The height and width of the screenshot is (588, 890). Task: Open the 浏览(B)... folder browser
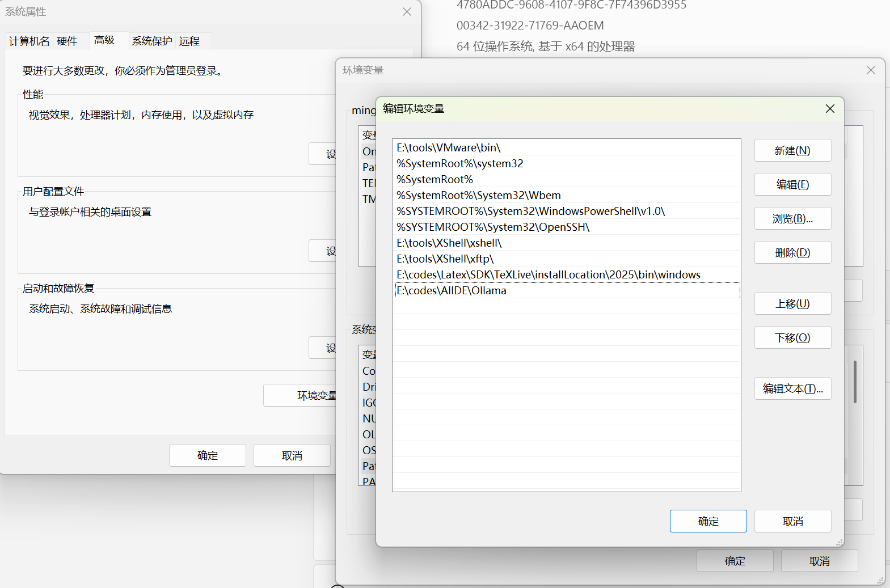[x=792, y=219]
